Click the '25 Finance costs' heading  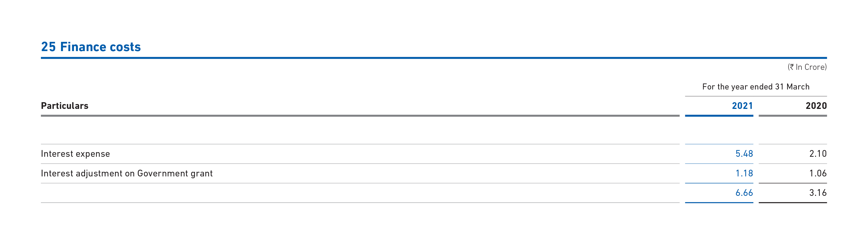tap(91, 47)
